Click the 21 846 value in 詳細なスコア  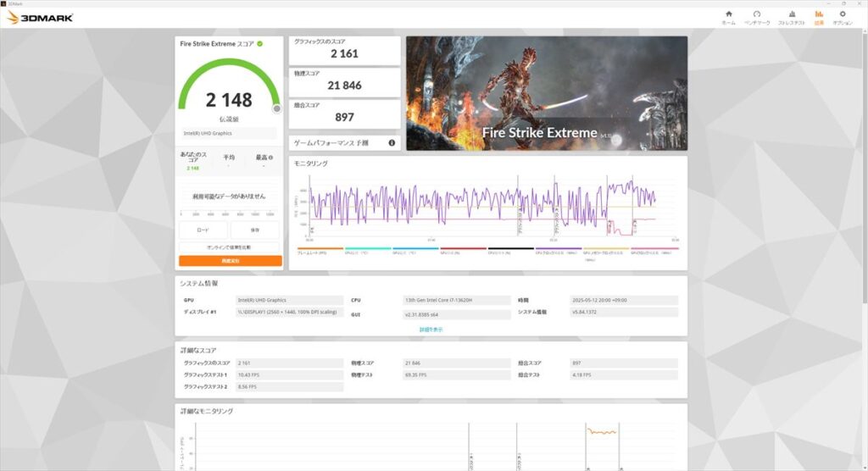pyautogui.click(x=457, y=363)
